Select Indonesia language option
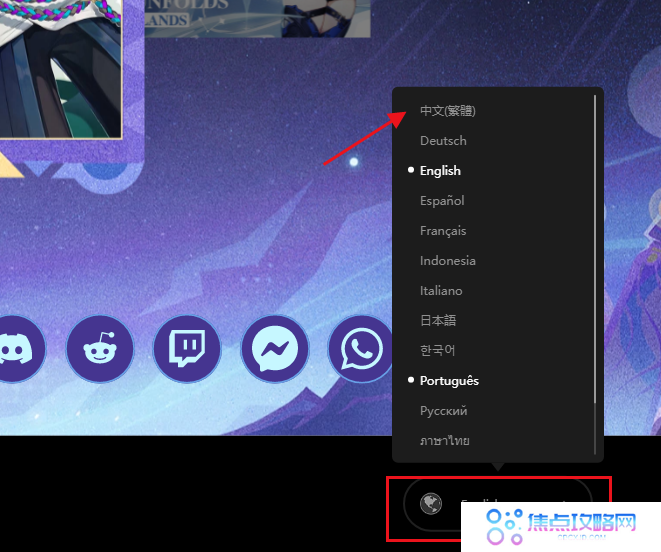The height and width of the screenshot is (552, 661). click(x=447, y=261)
